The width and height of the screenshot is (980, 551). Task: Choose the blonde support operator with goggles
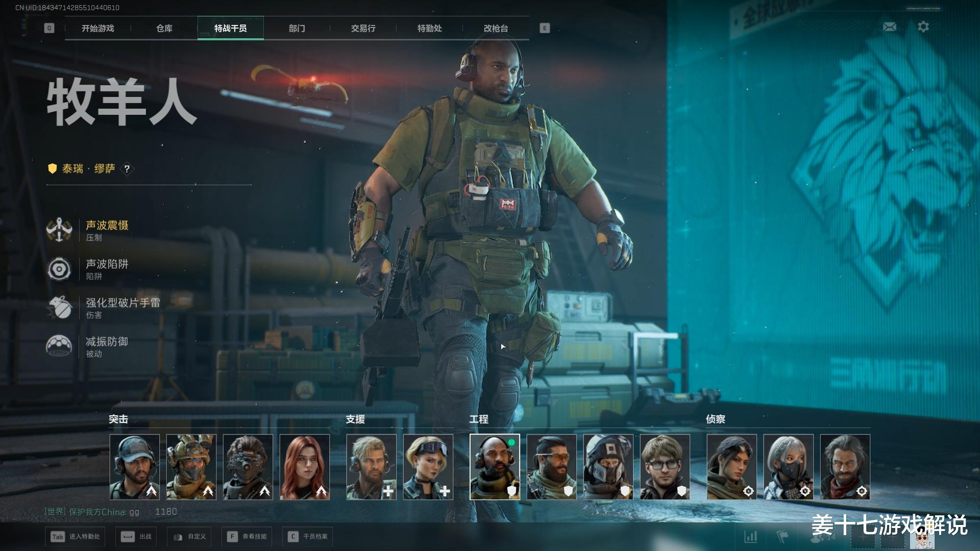click(x=428, y=467)
